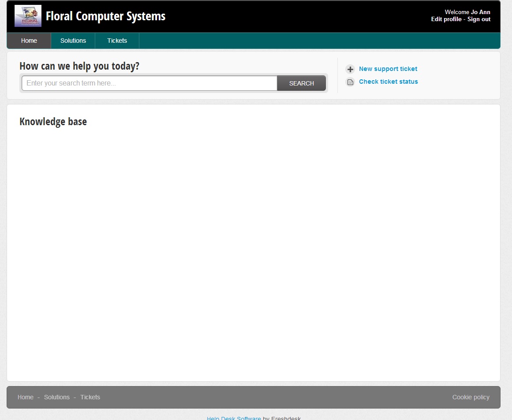Click the Home link in footer
Viewport: 512px width, 420px height.
click(x=26, y=397)
